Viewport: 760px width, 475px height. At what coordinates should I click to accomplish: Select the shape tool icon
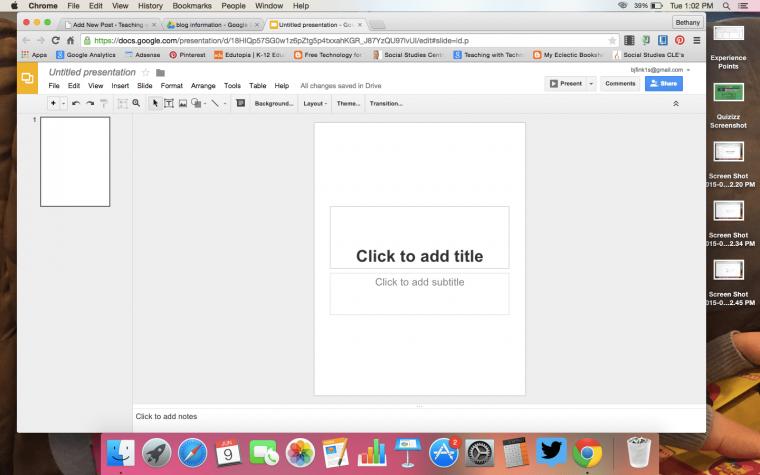coord(196,103)
